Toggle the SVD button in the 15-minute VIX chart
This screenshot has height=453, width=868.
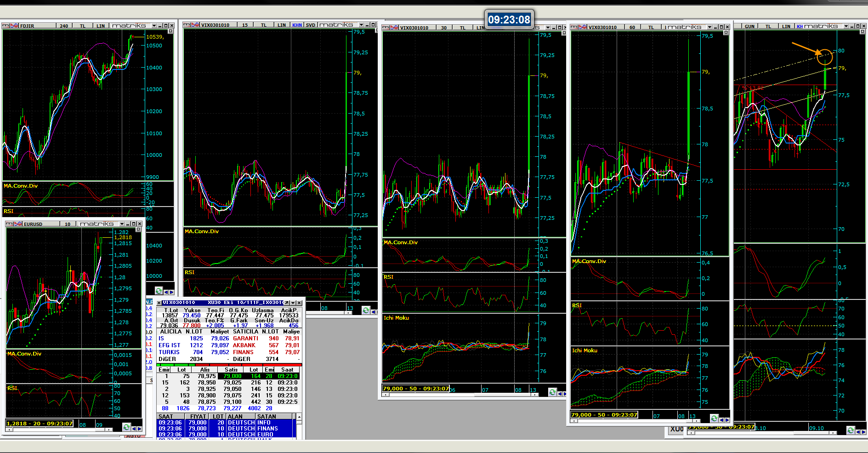coord(311,25)
